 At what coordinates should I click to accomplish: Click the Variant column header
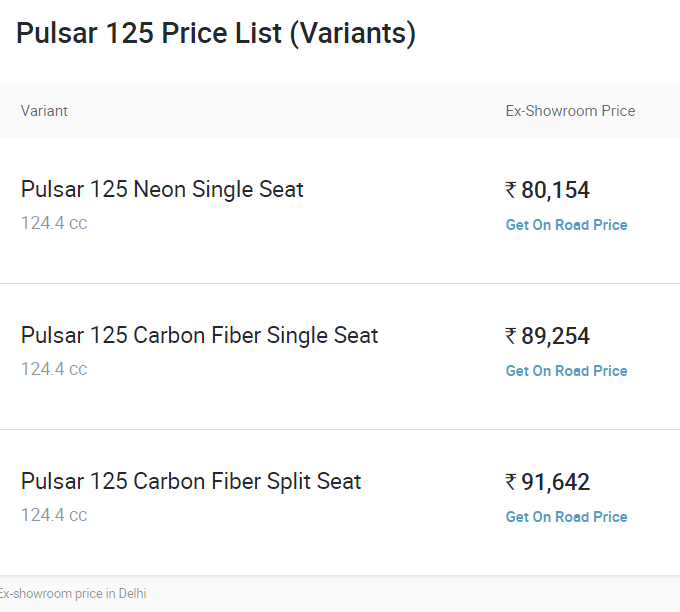44,111
